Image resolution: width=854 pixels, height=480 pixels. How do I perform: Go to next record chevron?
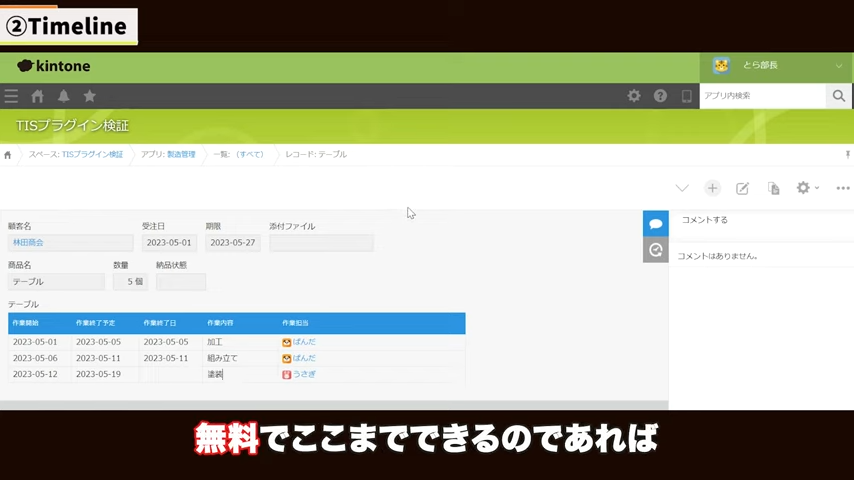pos(682,189)
